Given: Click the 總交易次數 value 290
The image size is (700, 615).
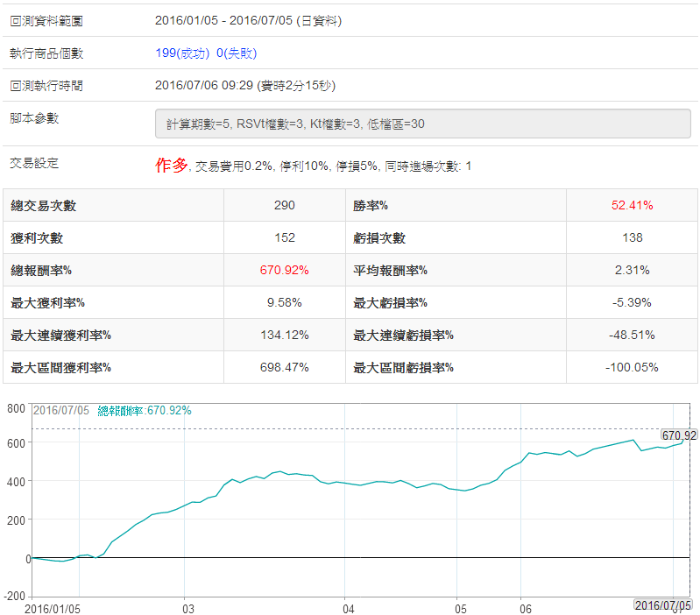Looking at the screenshot, I should 284,205.
